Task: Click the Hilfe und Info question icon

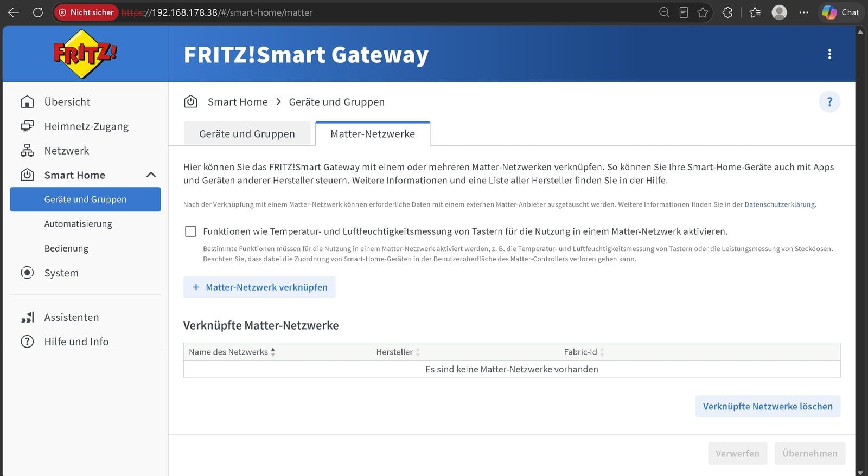Action: coord(27,342)
